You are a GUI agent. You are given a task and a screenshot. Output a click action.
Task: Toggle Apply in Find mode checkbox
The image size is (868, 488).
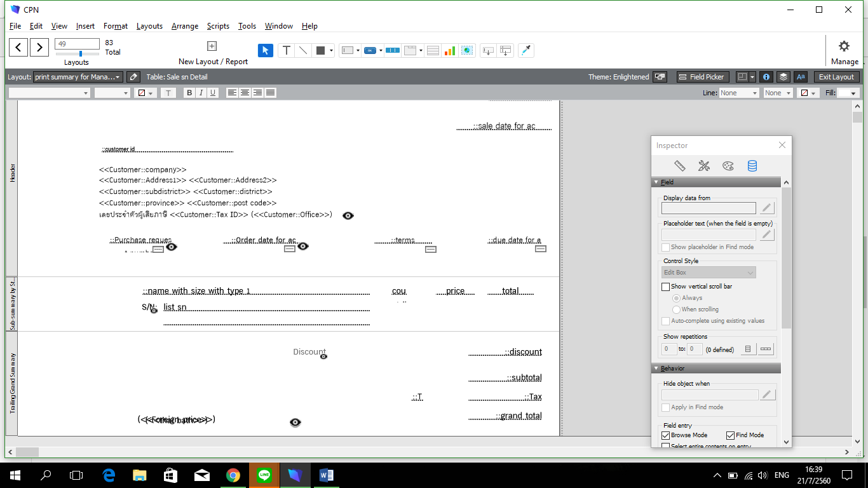tap(666, 407)
